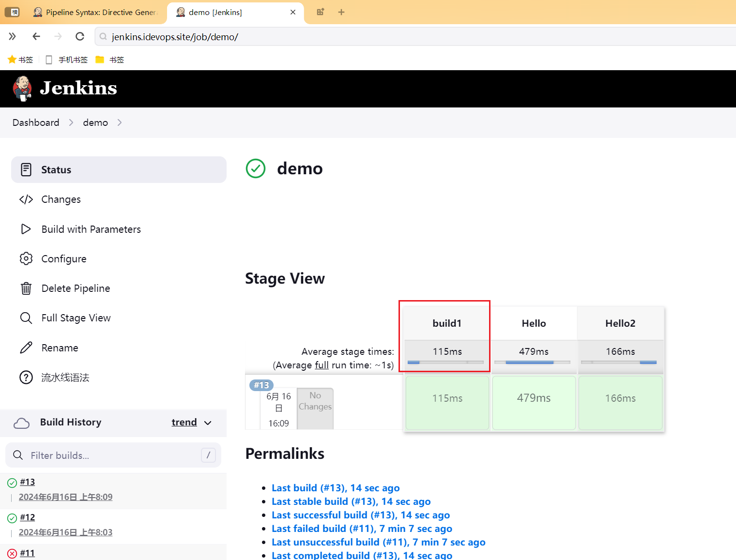Open Last completed build (#13) permalink

click(362, 555)
